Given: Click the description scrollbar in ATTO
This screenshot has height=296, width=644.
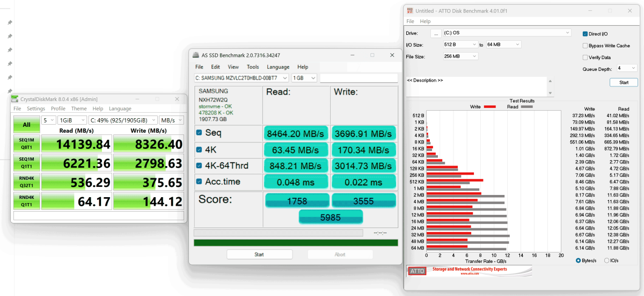Looking at the screenshot, I should pos(550,87).
